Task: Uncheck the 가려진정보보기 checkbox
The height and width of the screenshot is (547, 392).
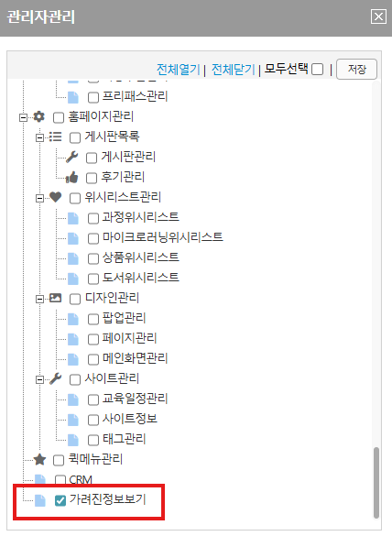Action: pyautogui.click(x=60, y=500)
